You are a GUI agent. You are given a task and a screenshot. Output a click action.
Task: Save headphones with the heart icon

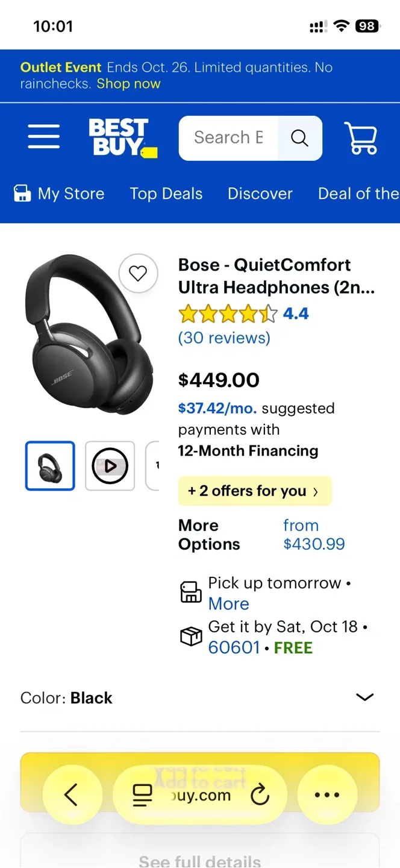coord(138,274)
